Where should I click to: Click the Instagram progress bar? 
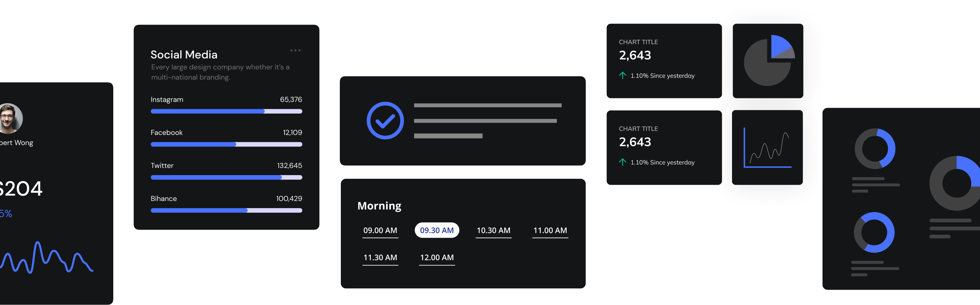click(226, 112)
